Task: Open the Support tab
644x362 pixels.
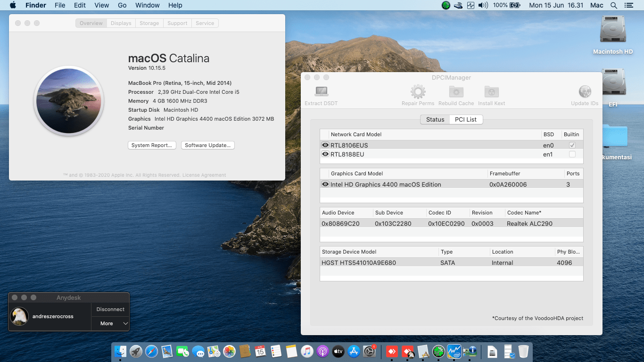Action: [x=177, y=23]
